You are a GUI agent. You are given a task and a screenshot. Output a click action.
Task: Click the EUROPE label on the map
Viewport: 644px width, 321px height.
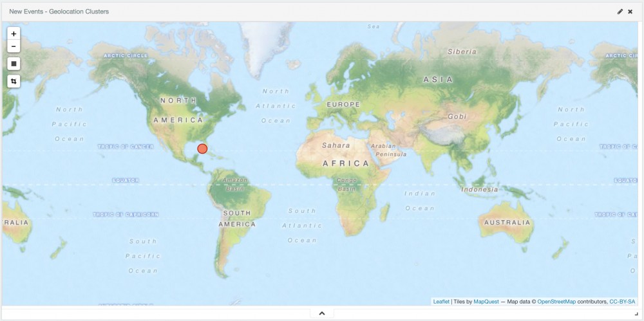coord(343,104)
